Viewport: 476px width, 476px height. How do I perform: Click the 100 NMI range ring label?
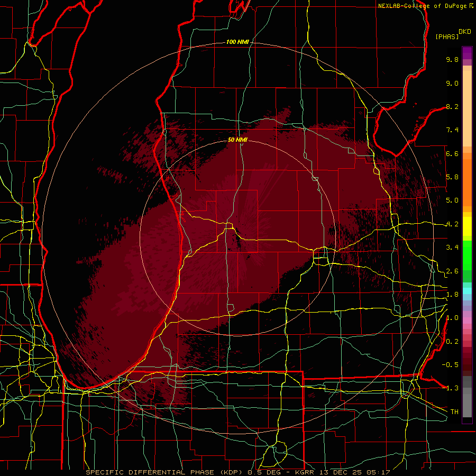[237, 42]
